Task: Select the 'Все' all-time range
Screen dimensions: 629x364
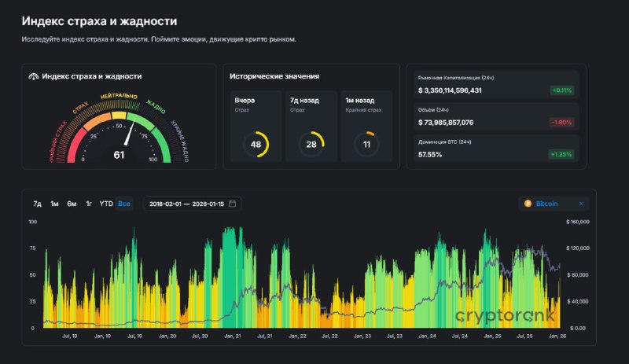Action: click(x=124, y=204)
